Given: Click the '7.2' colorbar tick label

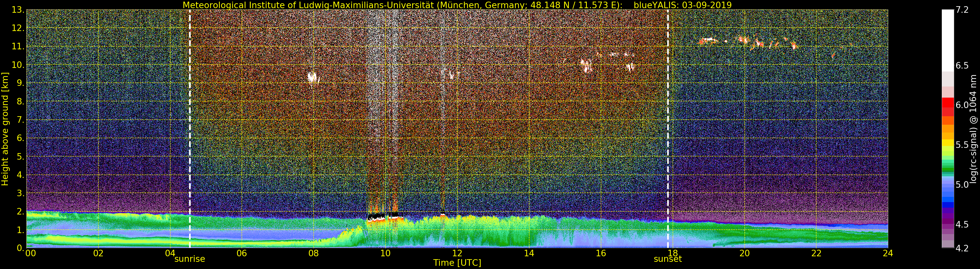Looking at the screenshot, I should tap(962, 10).
